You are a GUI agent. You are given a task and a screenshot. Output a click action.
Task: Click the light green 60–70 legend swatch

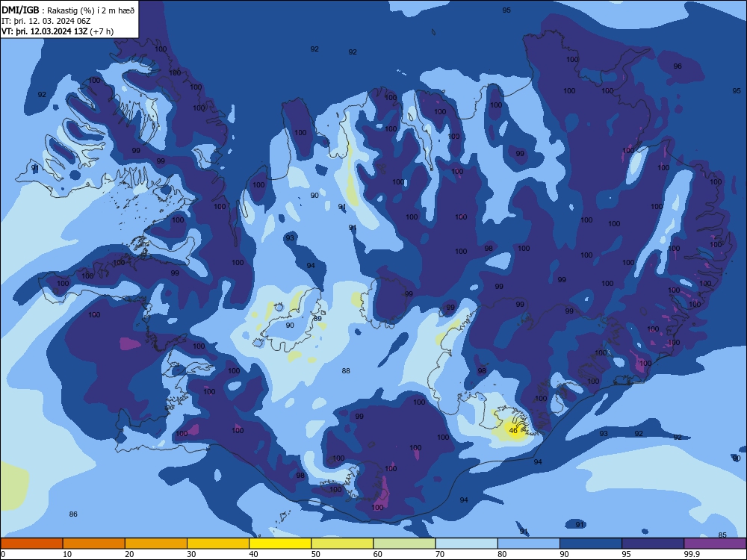coord(404,544)
